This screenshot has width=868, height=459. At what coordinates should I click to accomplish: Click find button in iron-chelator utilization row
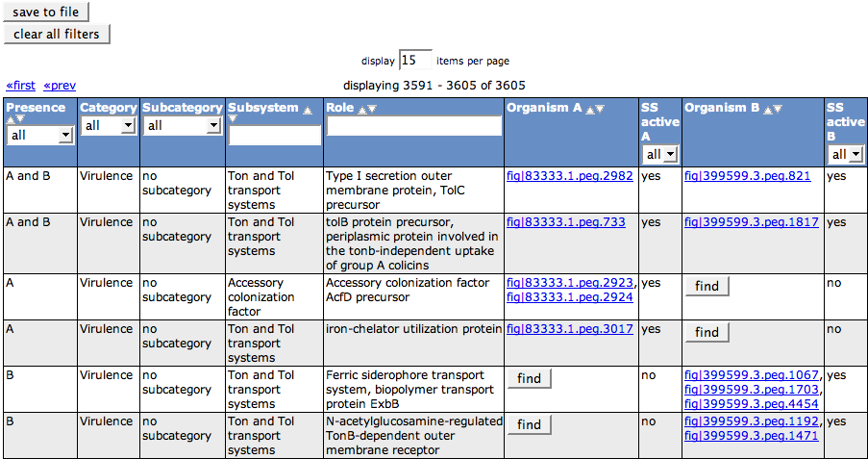[x=707, y=333]
